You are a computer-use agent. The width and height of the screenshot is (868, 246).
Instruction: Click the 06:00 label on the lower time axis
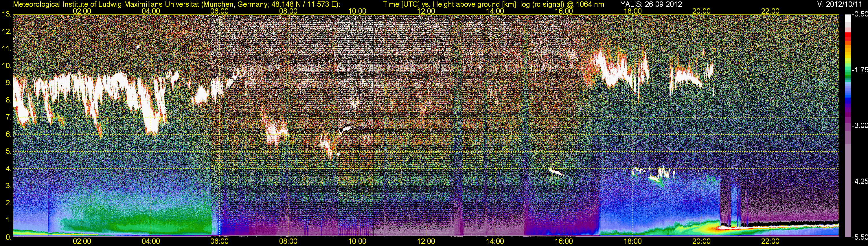(219, 242)
